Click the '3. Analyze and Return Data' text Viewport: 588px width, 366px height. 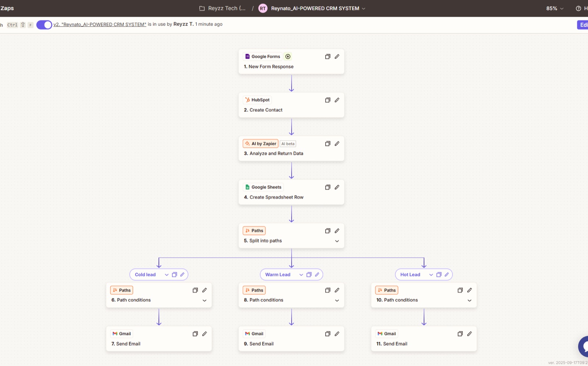coord(274,154)
